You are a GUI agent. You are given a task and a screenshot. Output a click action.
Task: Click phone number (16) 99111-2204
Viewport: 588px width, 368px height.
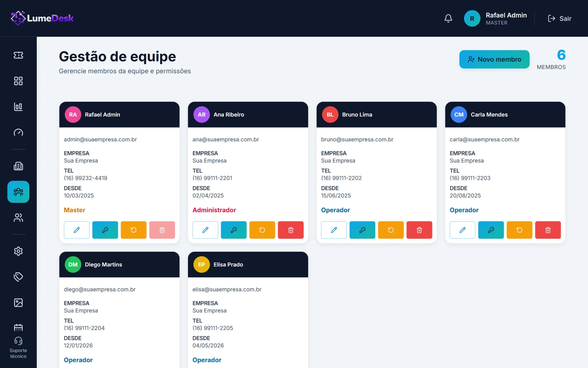pos(84,328)
